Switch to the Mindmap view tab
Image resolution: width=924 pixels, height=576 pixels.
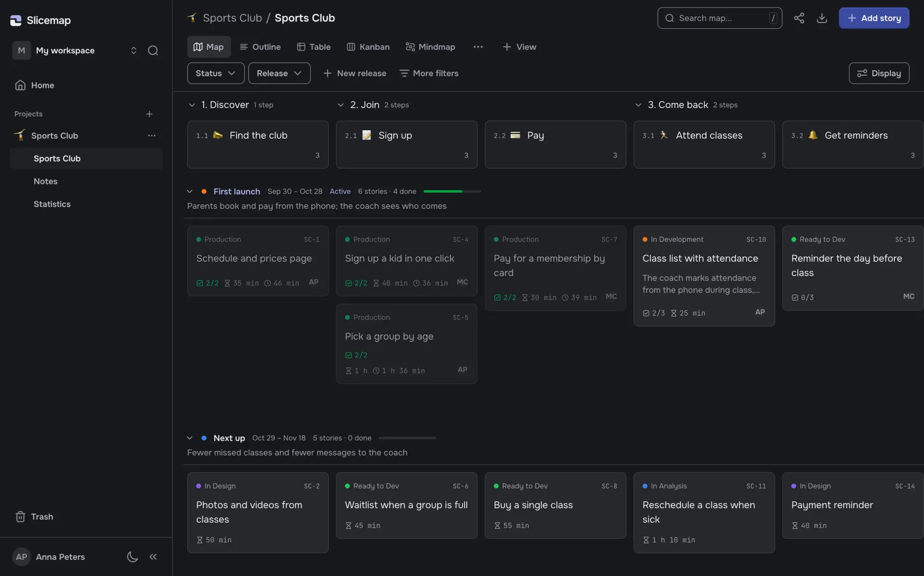click(x=430, y=47)
